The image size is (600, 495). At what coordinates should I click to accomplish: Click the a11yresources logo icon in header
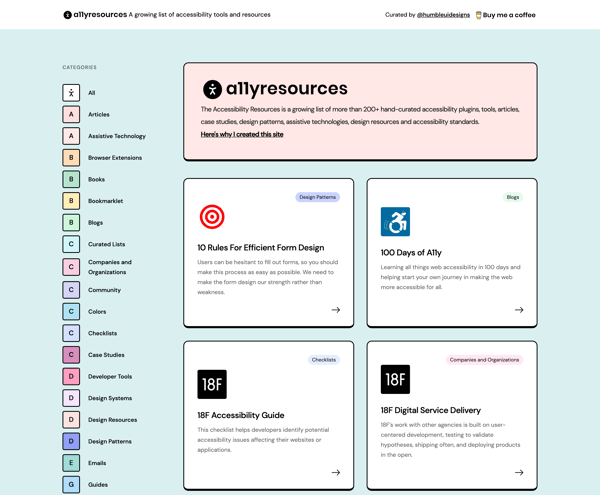click(x=67, y=15)
